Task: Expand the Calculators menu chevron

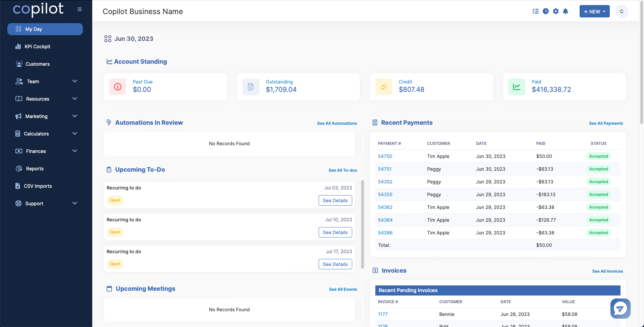Action: tap(75, 133)
